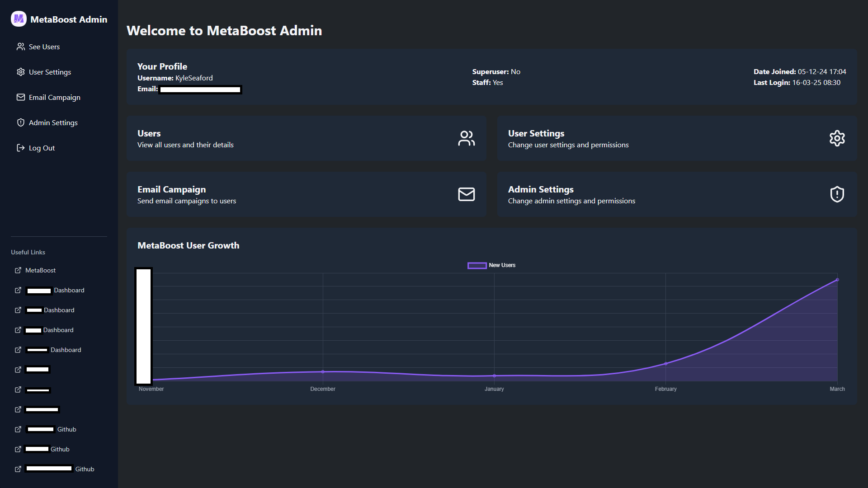Click the external link icon beside MetaBoost

pos(18,270)
